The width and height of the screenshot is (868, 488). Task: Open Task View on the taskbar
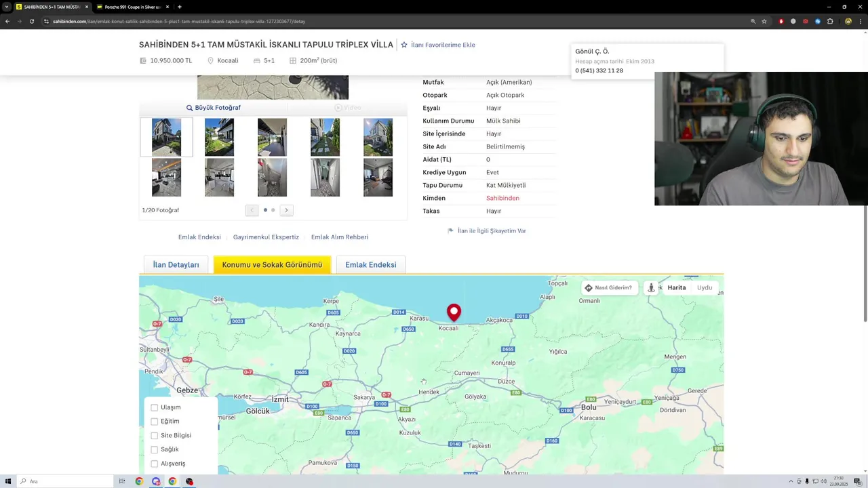coord(122,481)
